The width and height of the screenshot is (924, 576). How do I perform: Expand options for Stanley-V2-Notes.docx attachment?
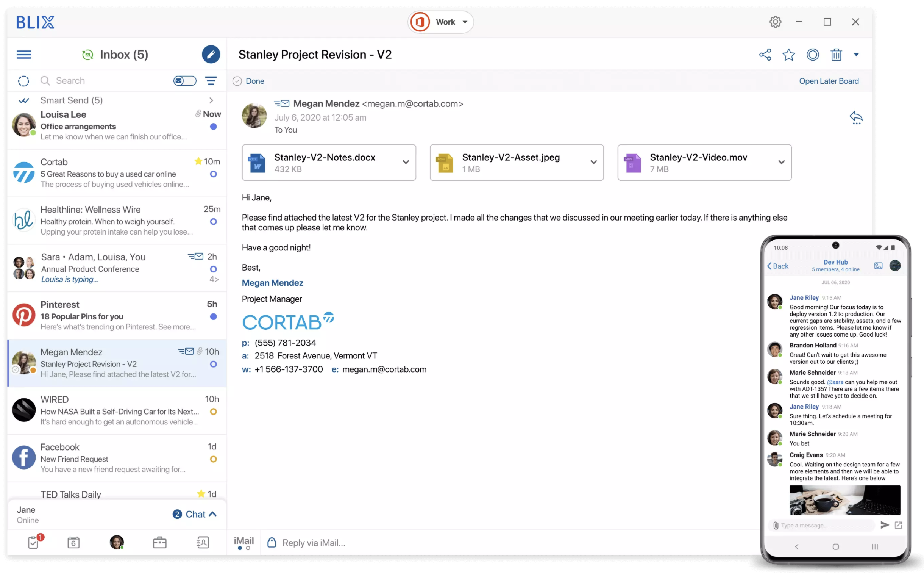click(406, 162)
